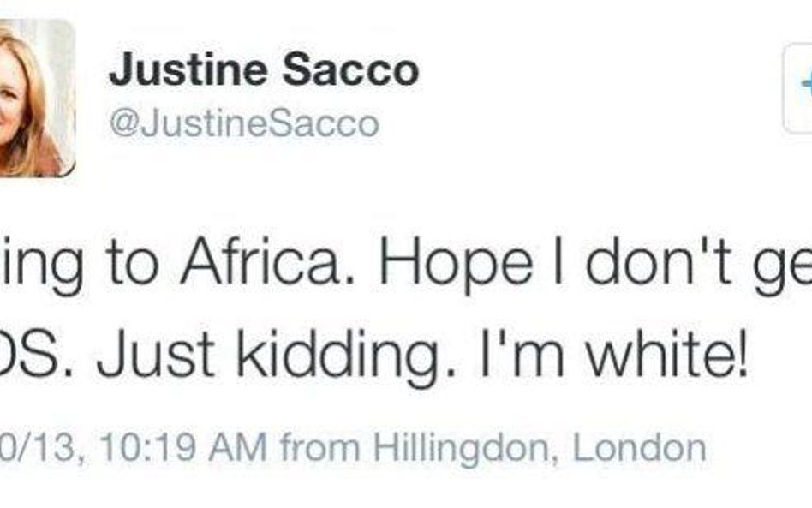Viewport: 812px width, 508px height.
Task: Click the @ symbol of the handle
Action: pyautogui.click(x=123, y=123)
